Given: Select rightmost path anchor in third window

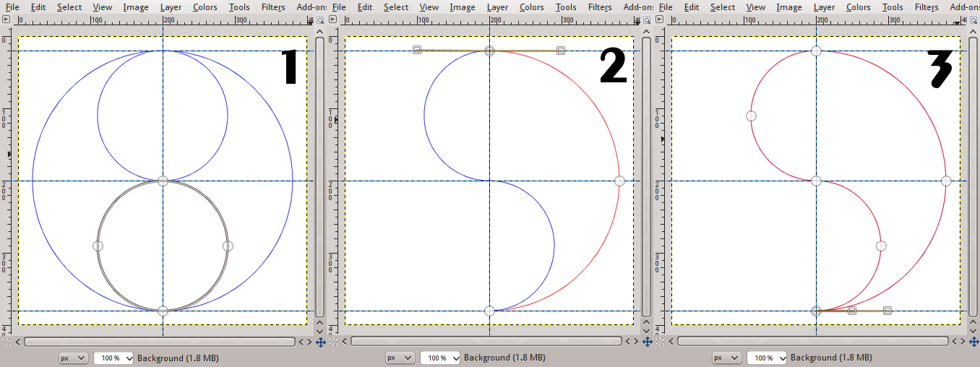Looking at the screenshot, I should [946, 181].
